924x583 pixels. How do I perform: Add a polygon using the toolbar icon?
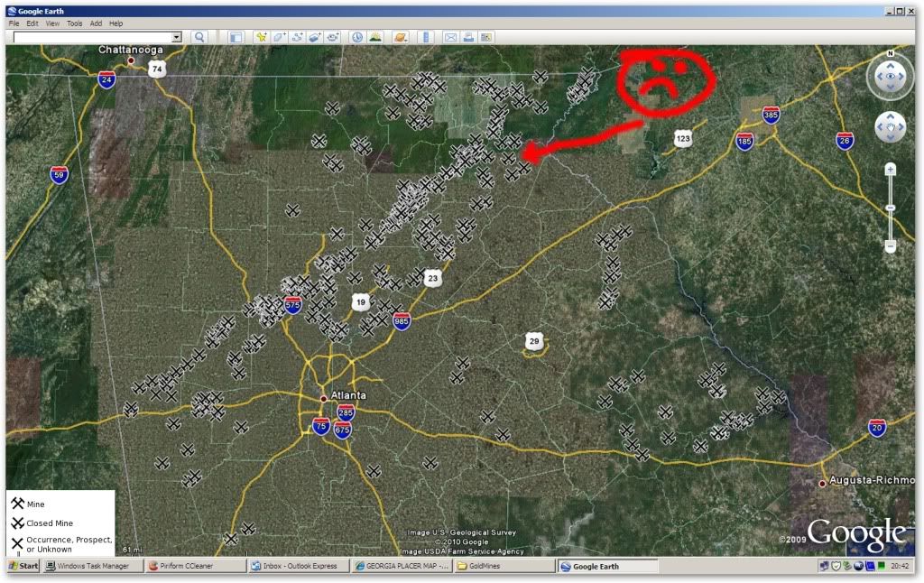click(x=280, y=37)
